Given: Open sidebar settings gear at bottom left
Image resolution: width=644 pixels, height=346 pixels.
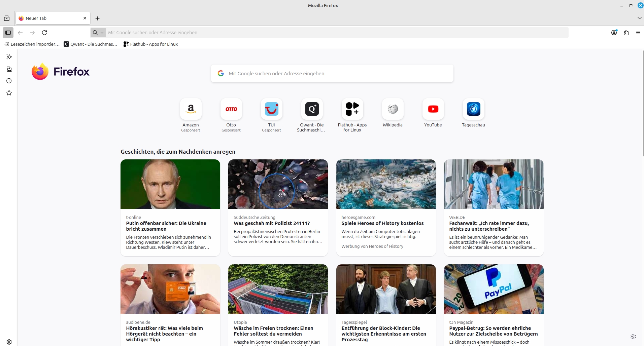Looking at the screenshot, I should pyautogui.click(x=9, y=342).
